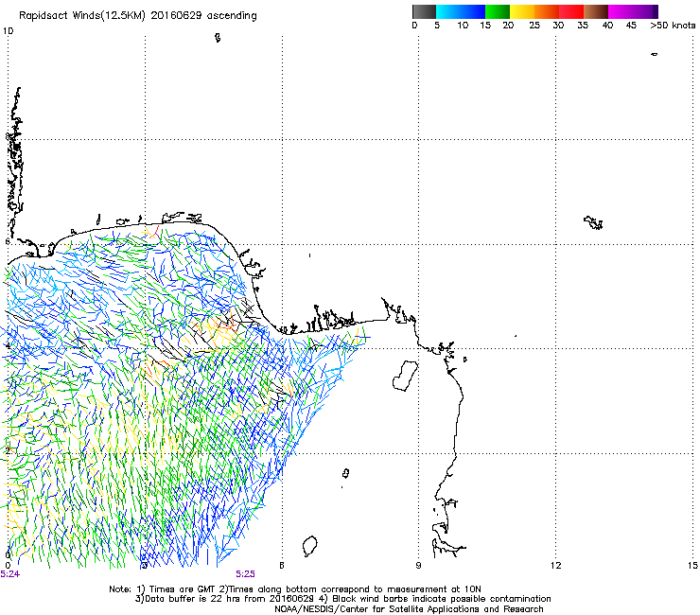Click the "5" legend label
This screenshot has width=700, height=615.
tap(437, 26)
